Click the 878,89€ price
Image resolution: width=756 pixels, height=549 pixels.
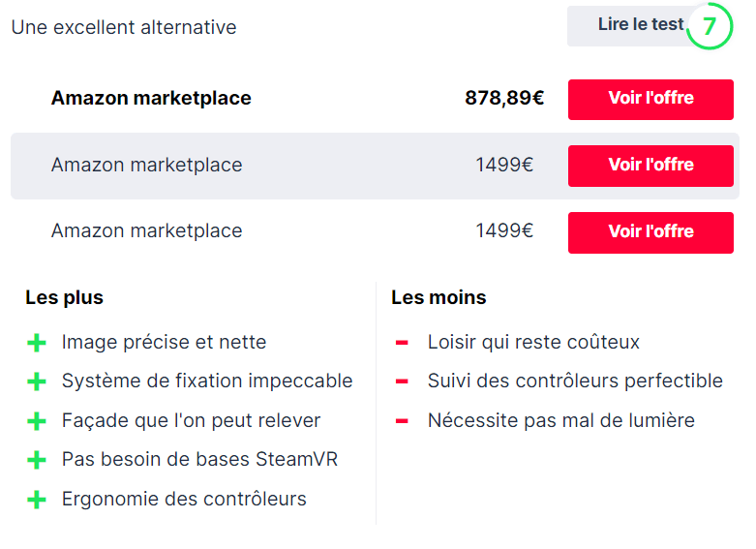503,99
